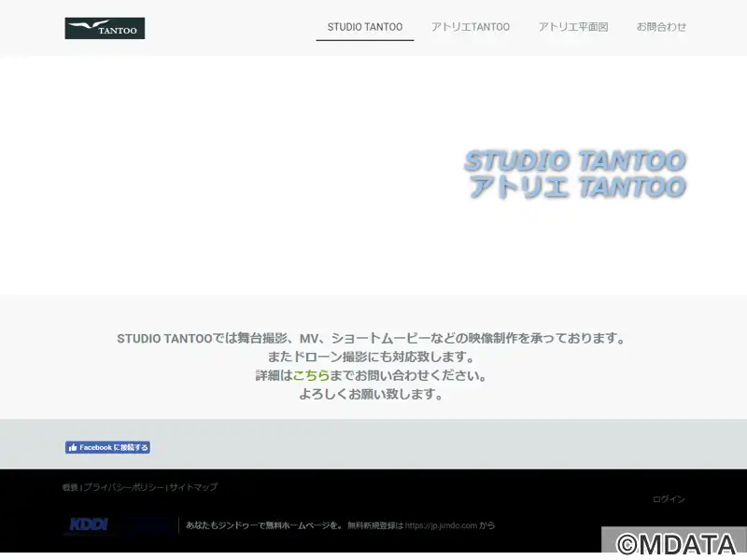Go to the お問合わせ contact page

click(661, 27)
